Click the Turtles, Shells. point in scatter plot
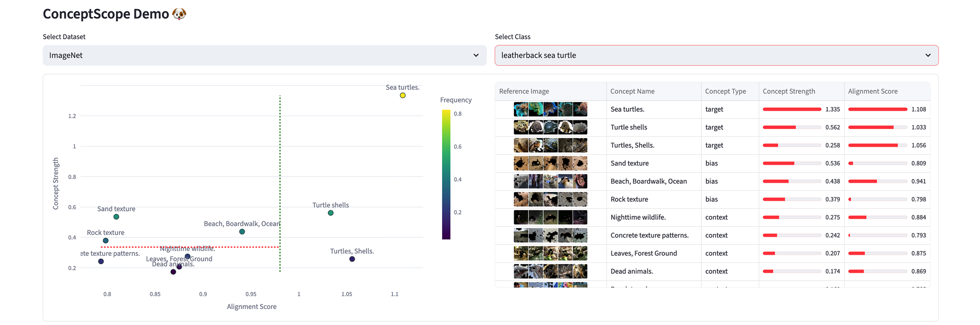 [x=352, y=259]
